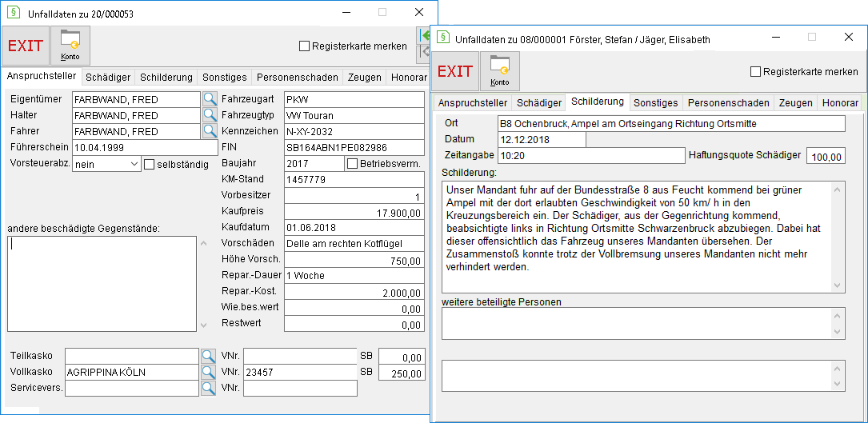Click the Ort field B8 Ochenbruck

click(x=671, y=123)
